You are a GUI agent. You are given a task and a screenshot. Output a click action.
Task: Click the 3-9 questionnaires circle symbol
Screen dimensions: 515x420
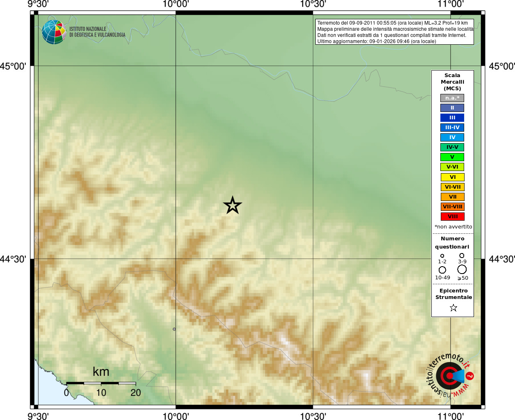point(462,256)
